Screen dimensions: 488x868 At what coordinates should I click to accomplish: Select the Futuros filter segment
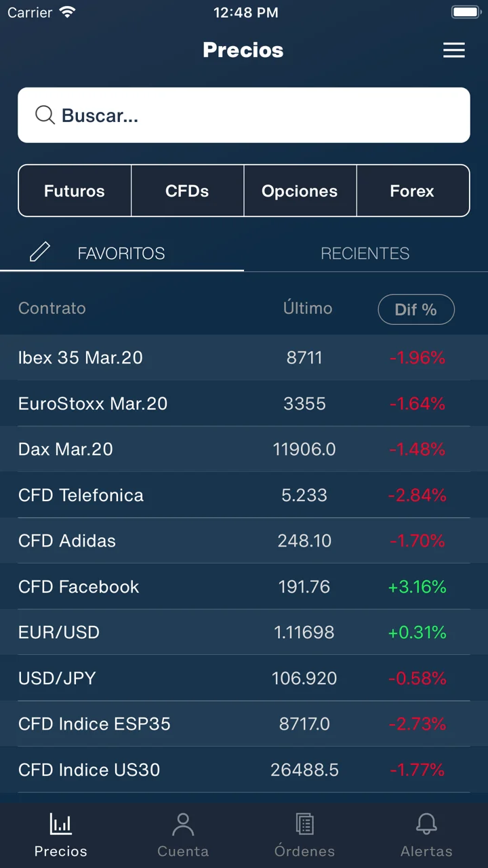pos(75,191)
